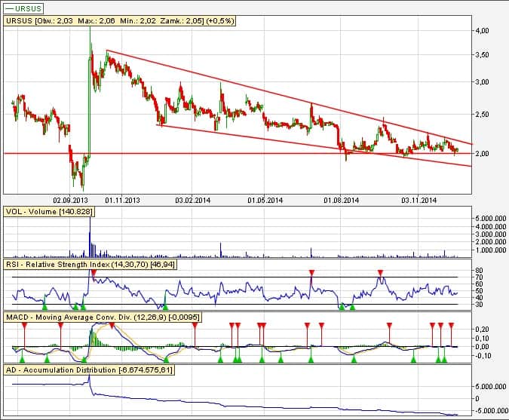Click the 01.08.2014 date label on time axis
This screenshot has width=509, height=420.
pyautogui.click(x=341, y=201)
